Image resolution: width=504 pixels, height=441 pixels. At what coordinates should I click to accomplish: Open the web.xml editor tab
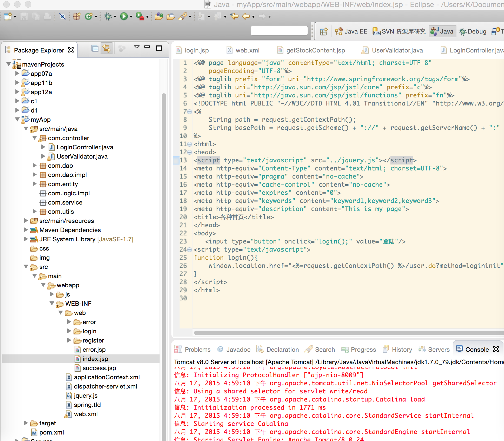243,50
